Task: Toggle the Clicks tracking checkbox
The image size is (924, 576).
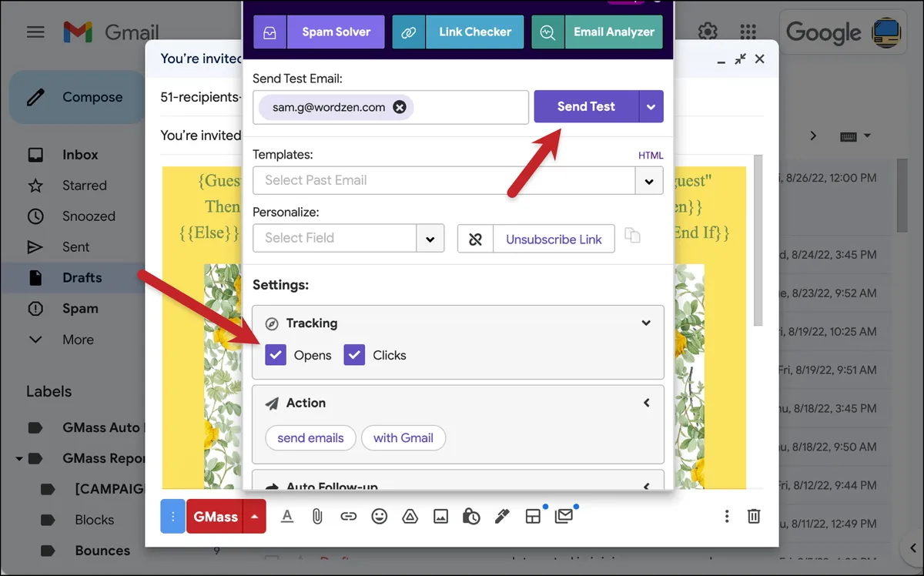Action: point(354,355)
